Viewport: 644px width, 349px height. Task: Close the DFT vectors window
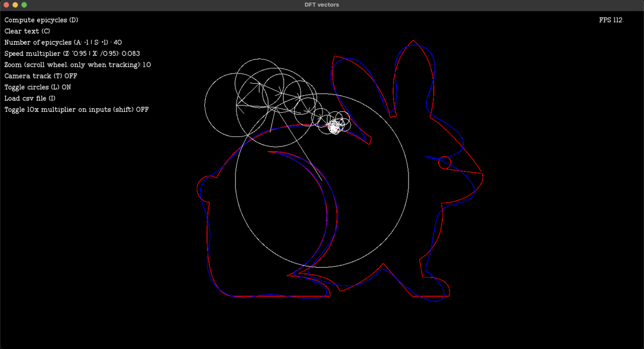click(x=7, y=5)
